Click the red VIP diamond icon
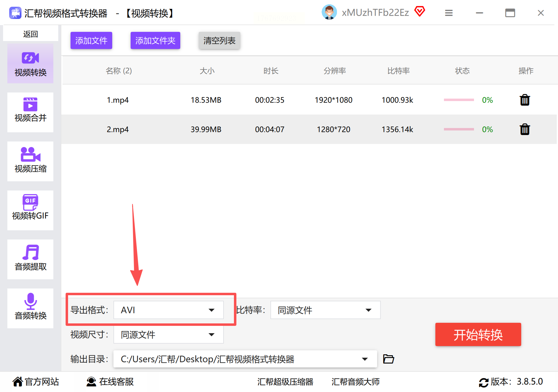The height and width of the screenshot is (392, 558). click(x=420, y=12)
